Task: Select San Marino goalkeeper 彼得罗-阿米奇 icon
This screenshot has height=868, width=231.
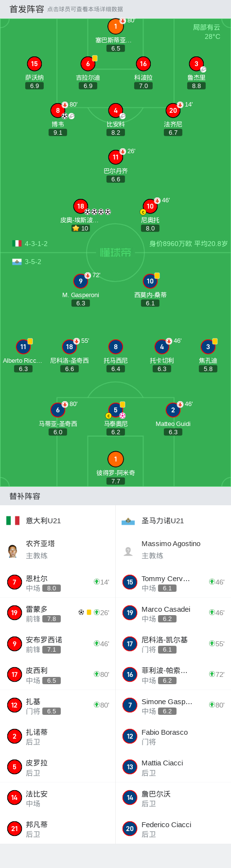Action: tap(115, 459)
